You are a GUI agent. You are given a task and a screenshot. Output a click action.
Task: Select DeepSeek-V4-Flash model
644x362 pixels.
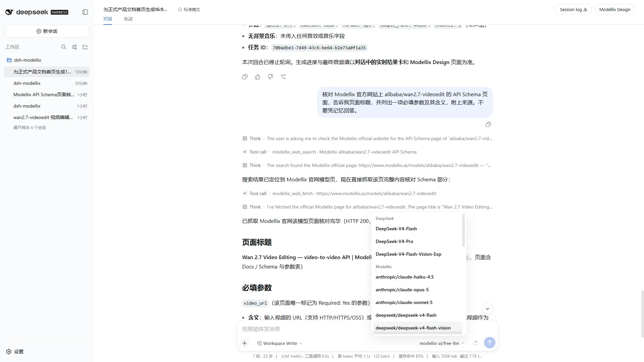coord(417,229)
